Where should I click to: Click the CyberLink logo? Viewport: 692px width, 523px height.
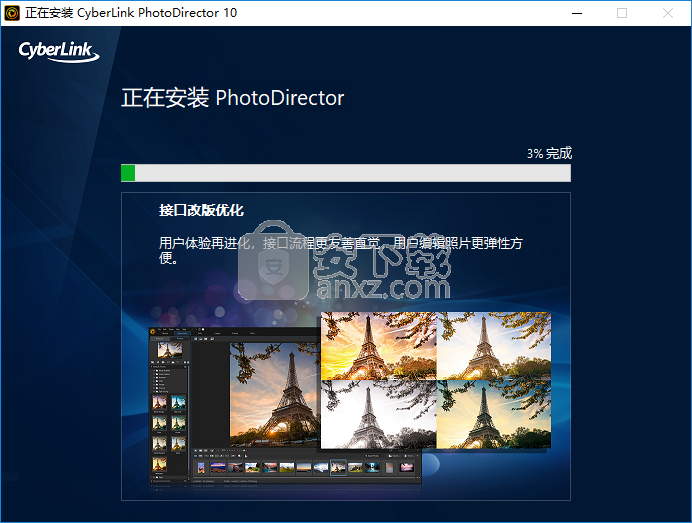[x=59, y=52]
